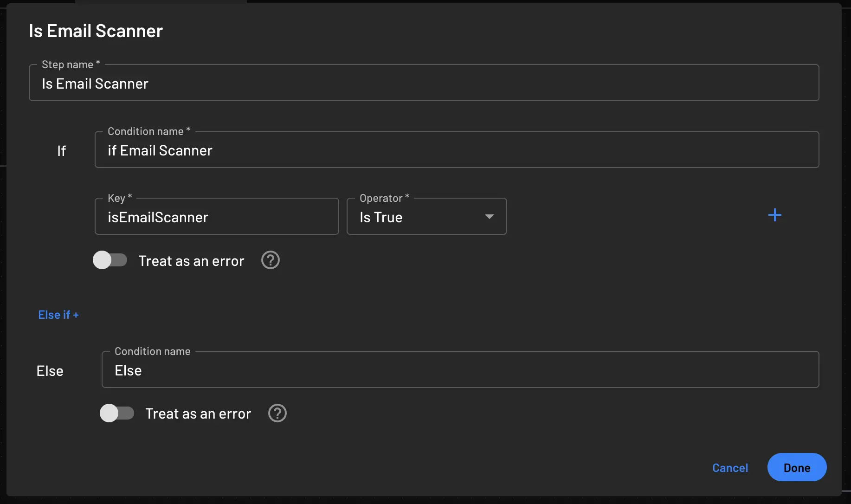
Task: Edit the isEmailScanner key value
Action: click(x=216, y=217)
